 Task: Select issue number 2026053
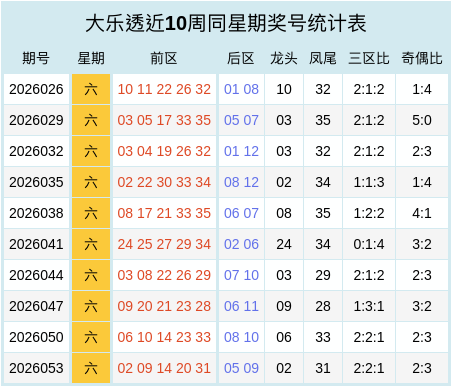pos(36,368)
